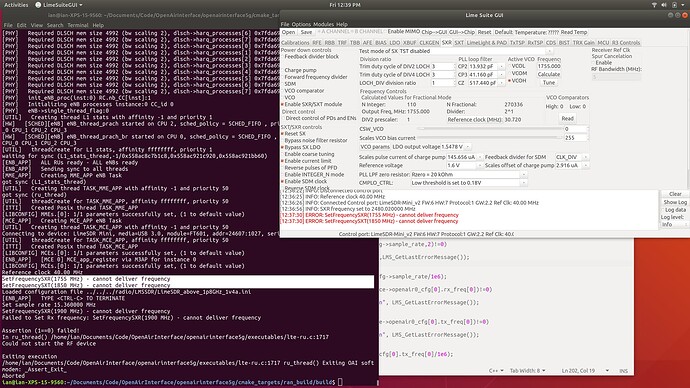The image size is (690, 388).
Task: Click the Frequency input field showing 1755.000
Action: (549, 66)
